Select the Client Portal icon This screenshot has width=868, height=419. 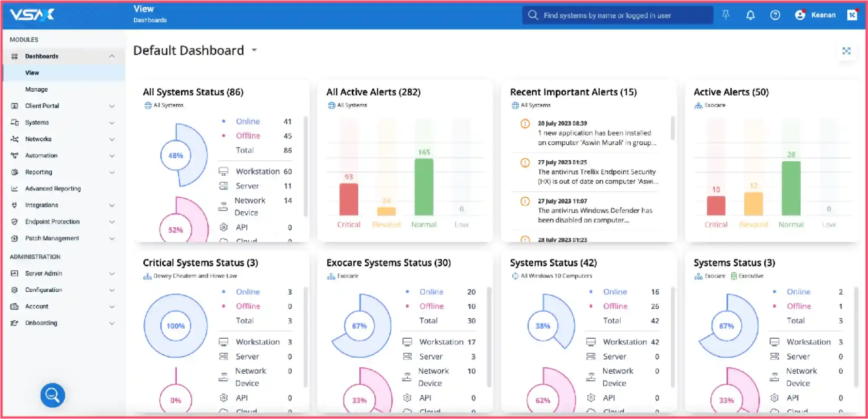15,106
